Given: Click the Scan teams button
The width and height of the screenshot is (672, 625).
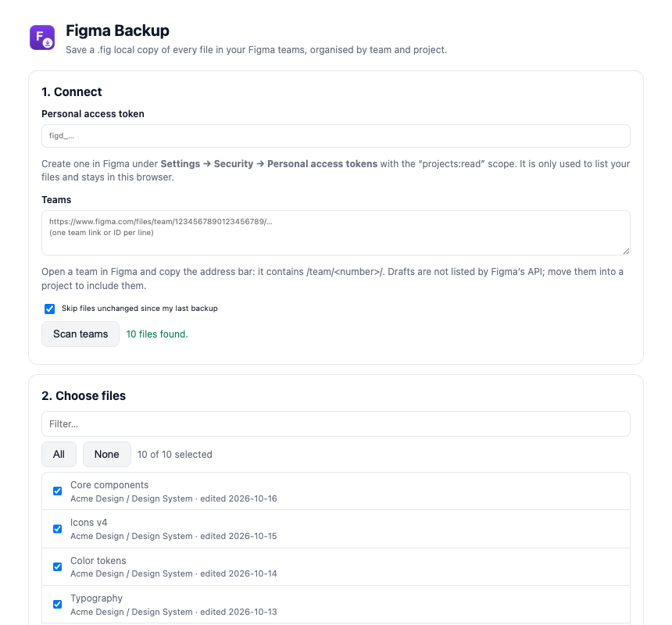Looking at the screenshot, I should 80,334.
